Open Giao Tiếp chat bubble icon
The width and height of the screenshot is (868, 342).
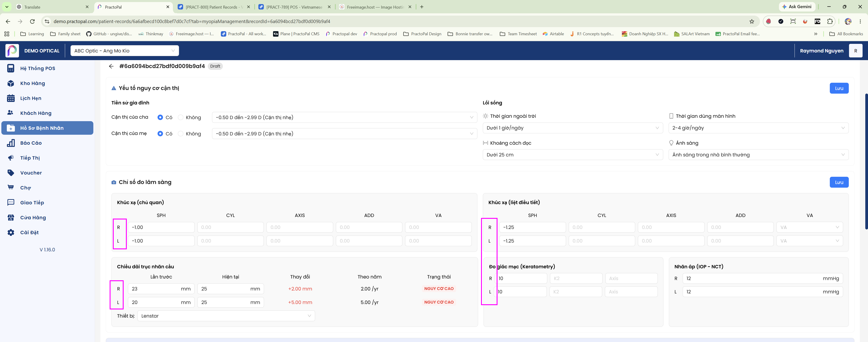tap(11, 203)
